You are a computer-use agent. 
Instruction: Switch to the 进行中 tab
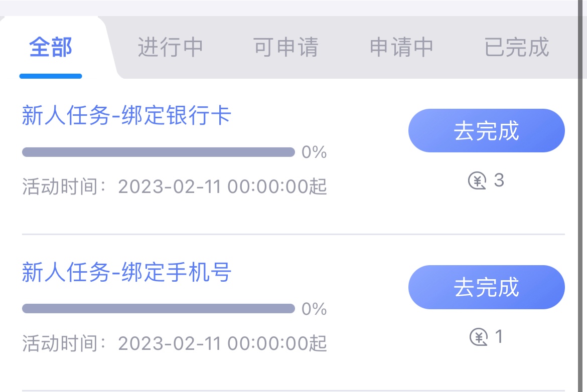tap(170, 48)
